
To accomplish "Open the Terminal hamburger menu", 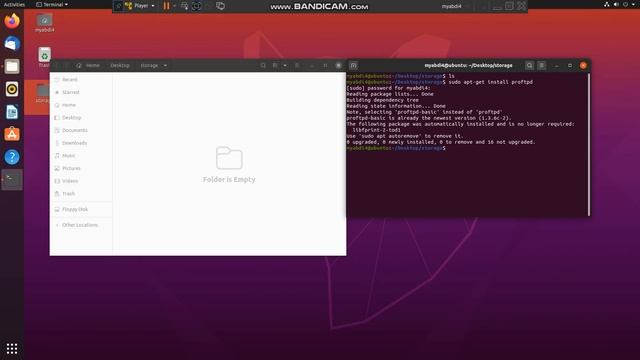I will [x=542, y=65].
